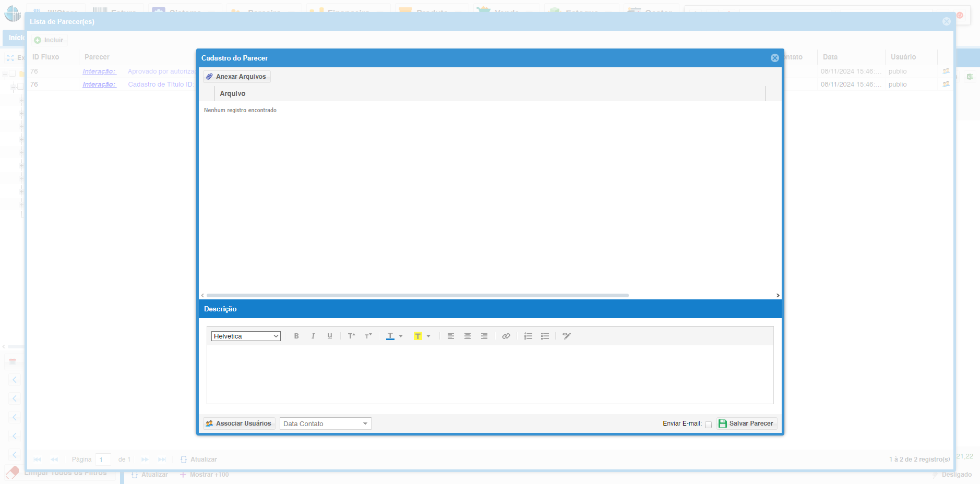Apply italic formatting in the editor
The height and width of the screenshot is (484, 980).
[x=313, y=336]
